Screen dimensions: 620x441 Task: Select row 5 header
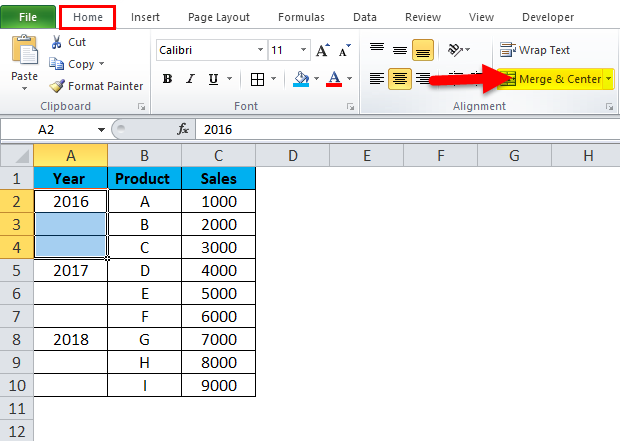tap(17, 271)
